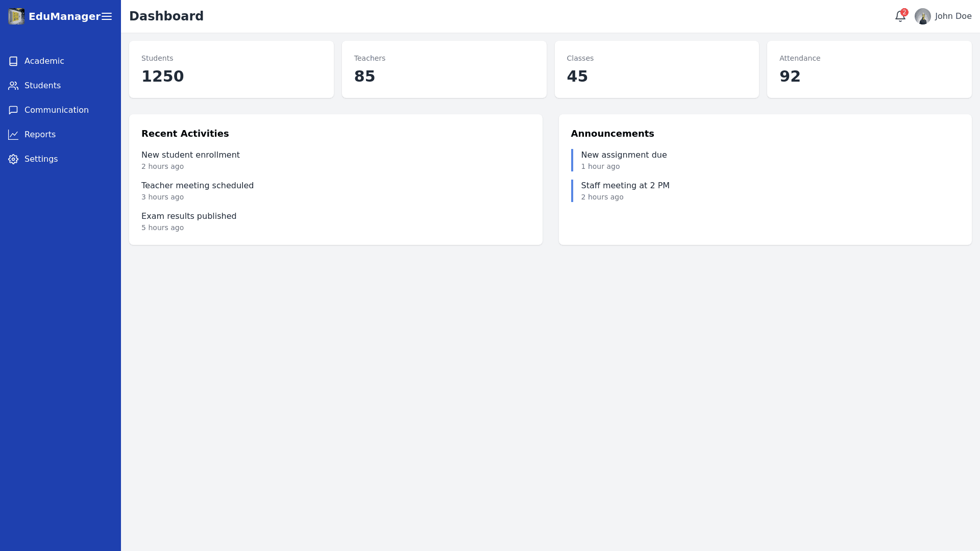
Task: Open the Exam results published activity
Action: click(x=189, y=216)
